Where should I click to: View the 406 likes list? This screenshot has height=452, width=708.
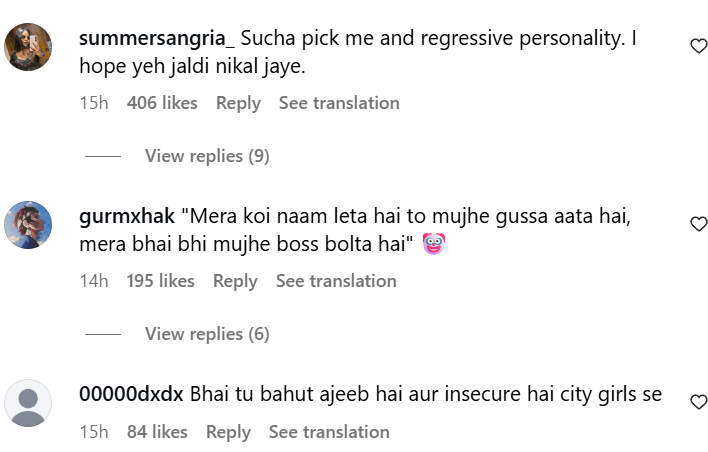(162, 103)
